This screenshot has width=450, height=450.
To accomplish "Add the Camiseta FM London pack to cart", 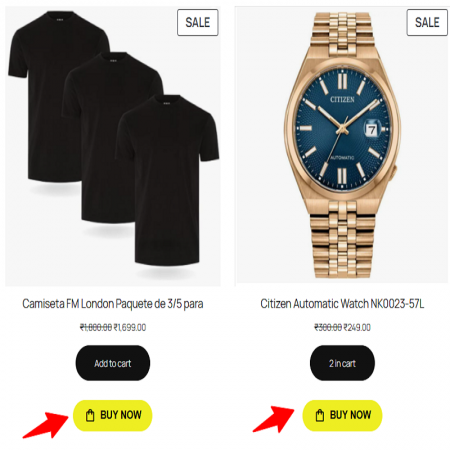I will click(113, 363).
